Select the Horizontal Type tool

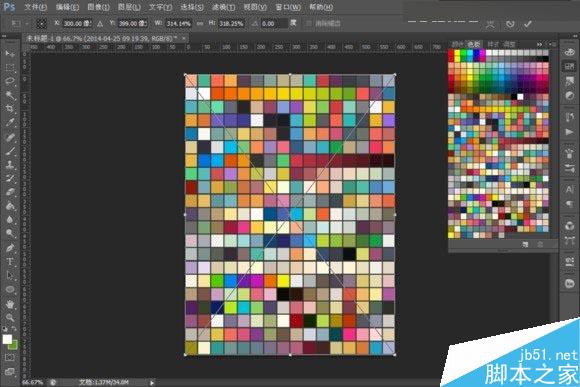(10, 262)
